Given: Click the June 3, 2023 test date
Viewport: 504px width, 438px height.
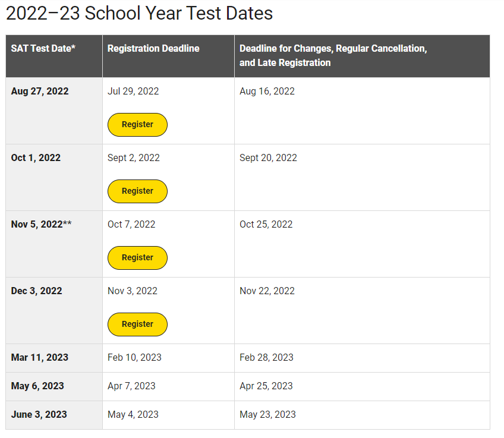Looking at the screenshot, I should pyautogui.click(x=39, y=415).
